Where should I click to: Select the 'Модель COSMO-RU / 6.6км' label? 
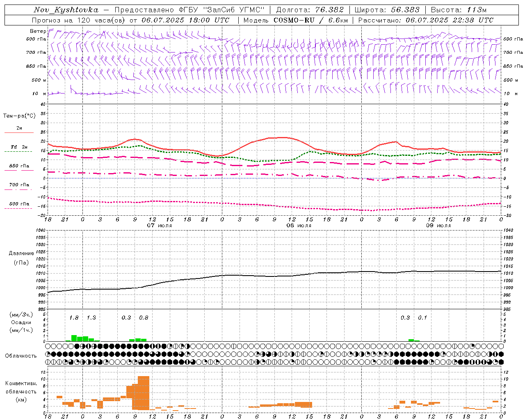295,20
